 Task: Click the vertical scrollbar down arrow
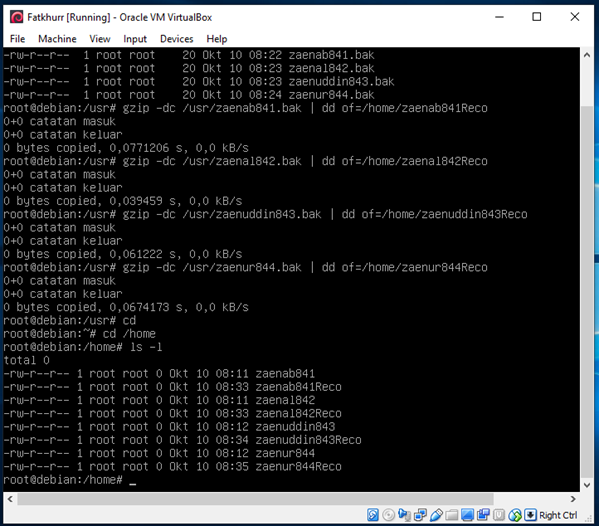(587, 485)
